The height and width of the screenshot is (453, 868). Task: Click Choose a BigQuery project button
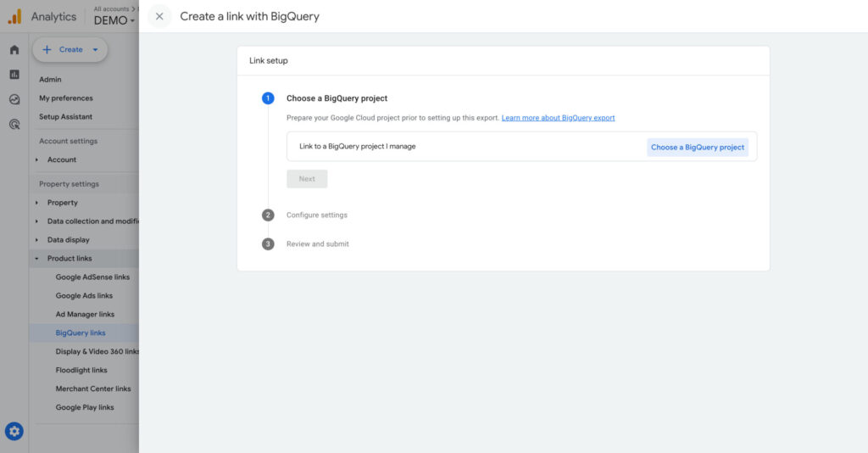[698, 147]
